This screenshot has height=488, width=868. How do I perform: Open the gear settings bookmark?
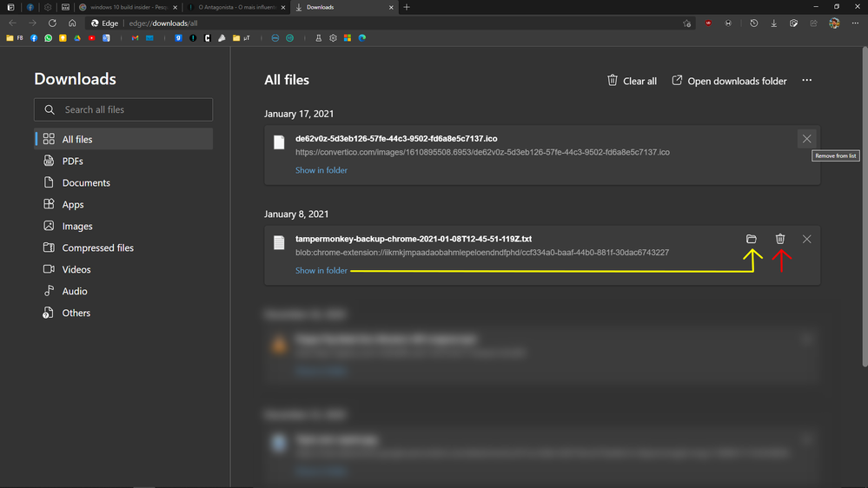pyautogui.click(x=333, y=38)
